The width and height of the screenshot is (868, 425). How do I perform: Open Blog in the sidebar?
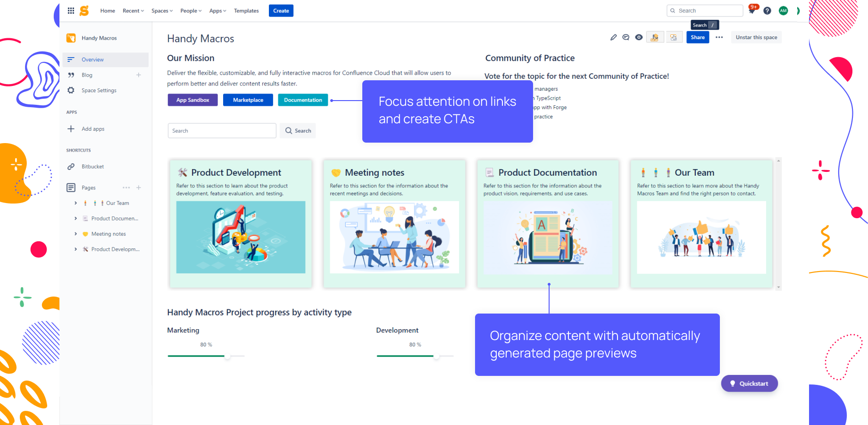click(x=87, y=75)
